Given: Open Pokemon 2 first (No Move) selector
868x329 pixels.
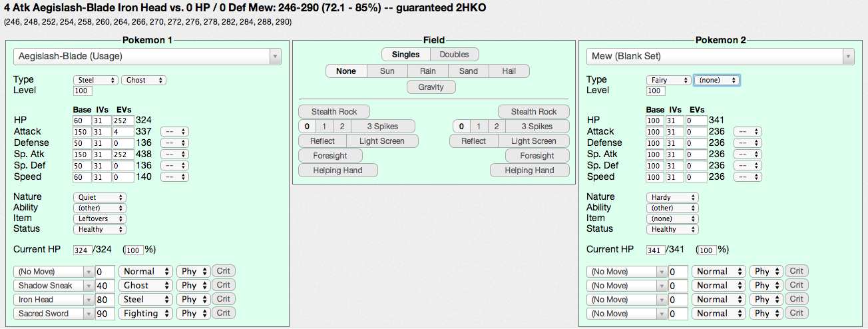Looking at the screenshot, I should pyautogui.click(x=627, y=272).
